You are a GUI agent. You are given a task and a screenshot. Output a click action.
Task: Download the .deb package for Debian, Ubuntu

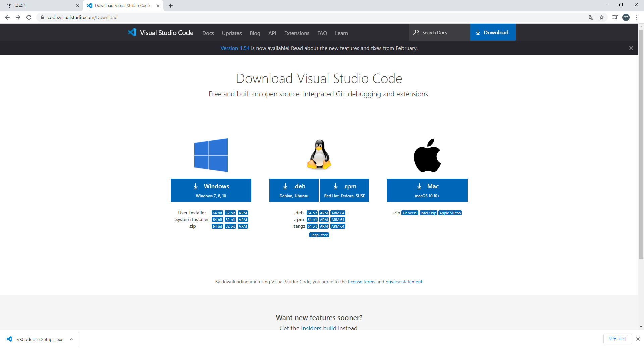click(x=294, y=190)
